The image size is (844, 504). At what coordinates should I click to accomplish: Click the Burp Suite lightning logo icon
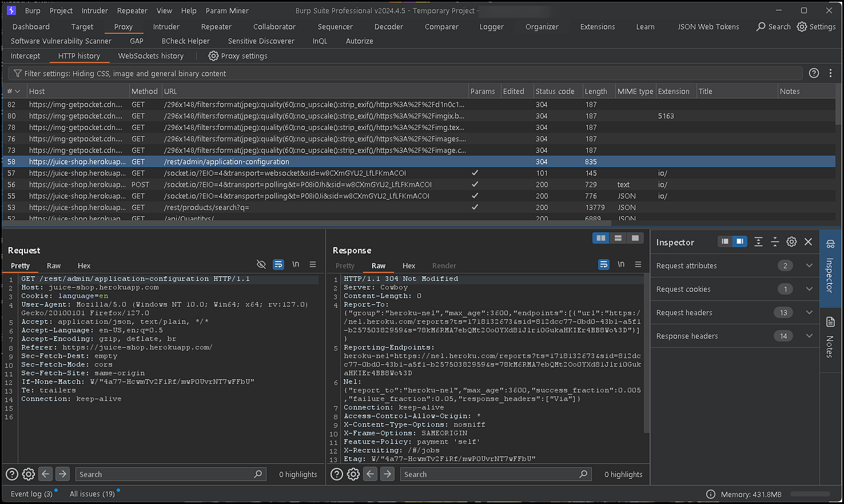point(11,10)
